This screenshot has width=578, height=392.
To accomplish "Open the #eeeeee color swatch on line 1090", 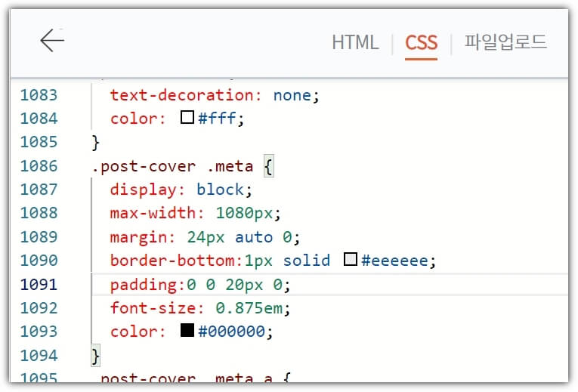I will pyautogui.click(x=350, y=259).
